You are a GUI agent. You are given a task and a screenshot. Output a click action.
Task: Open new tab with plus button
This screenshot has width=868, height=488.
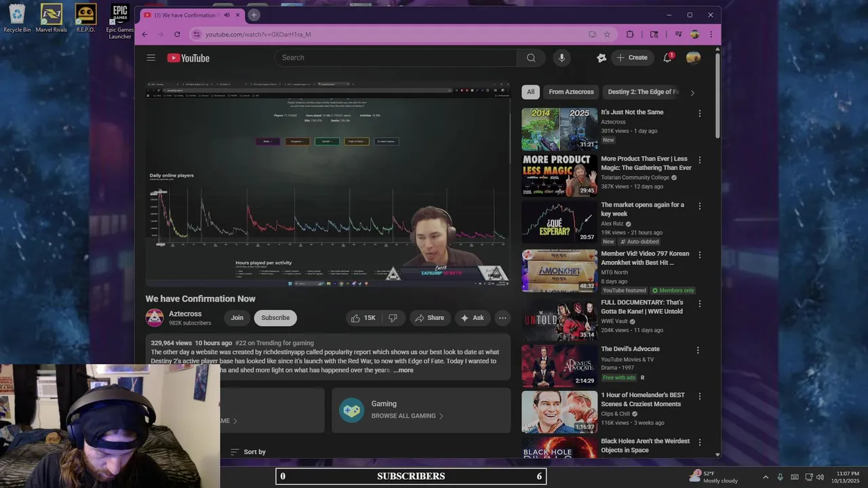tap(254, 15)
